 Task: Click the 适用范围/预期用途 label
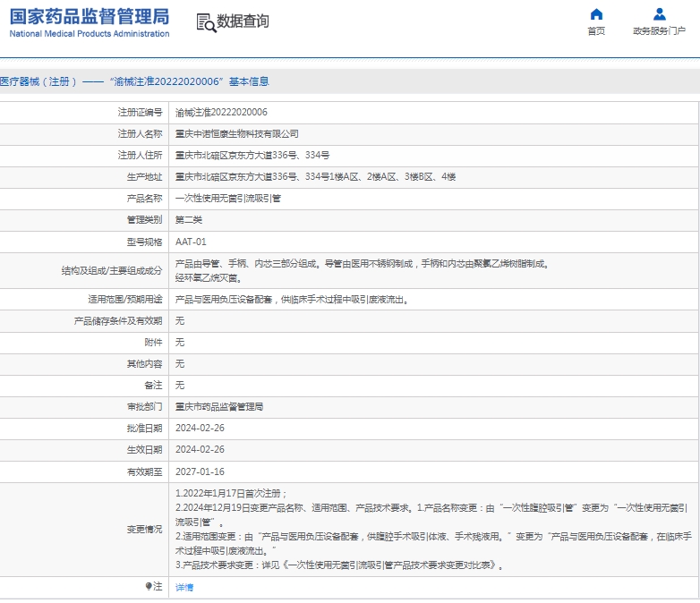pyautogui.click(x=125, y=300)
